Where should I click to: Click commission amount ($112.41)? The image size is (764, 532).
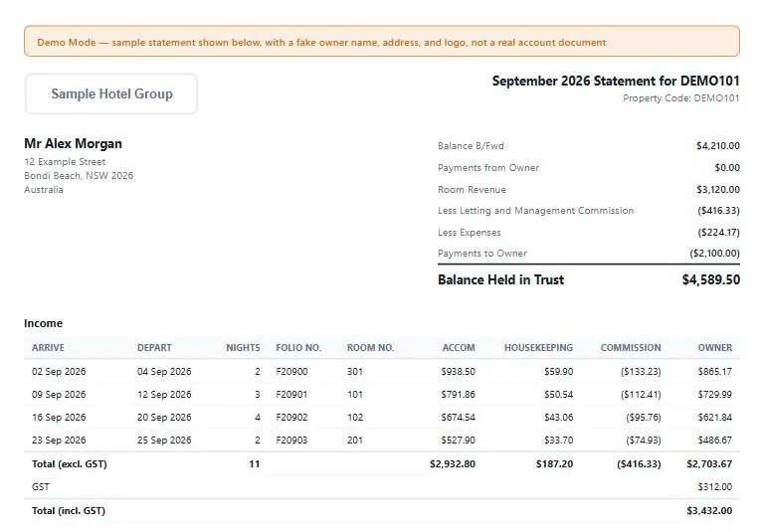[641, 395]
